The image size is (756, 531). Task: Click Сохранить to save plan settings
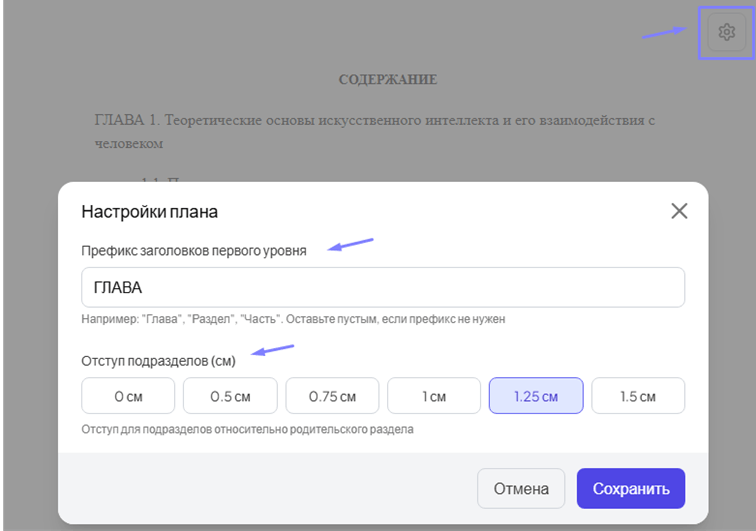click(x=630, y=489)
